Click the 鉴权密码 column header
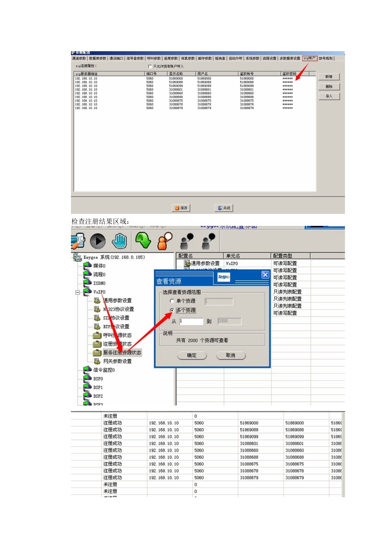The height and width of the screenshot is (555, 392). tap(294, 74)
